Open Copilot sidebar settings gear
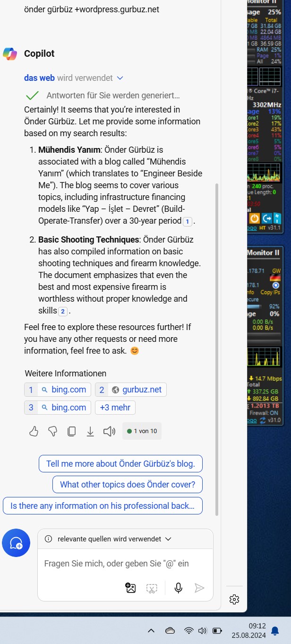Viewport: 291px width, 644px height. [x=234, y=600]
